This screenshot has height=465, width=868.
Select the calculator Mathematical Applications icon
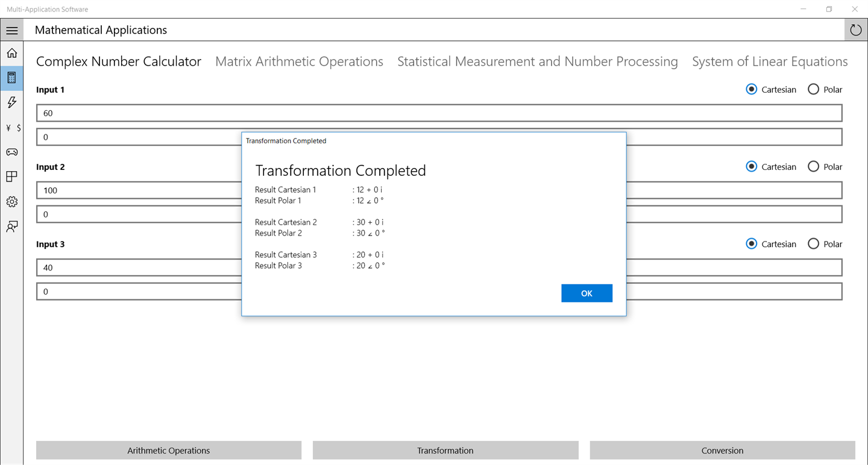pyautogui.click(x=11, y=78)
